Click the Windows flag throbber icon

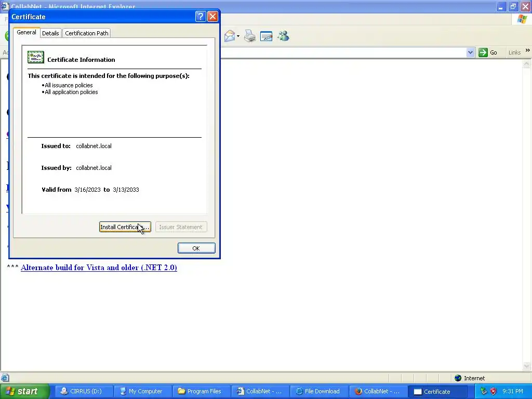point(522,19)
